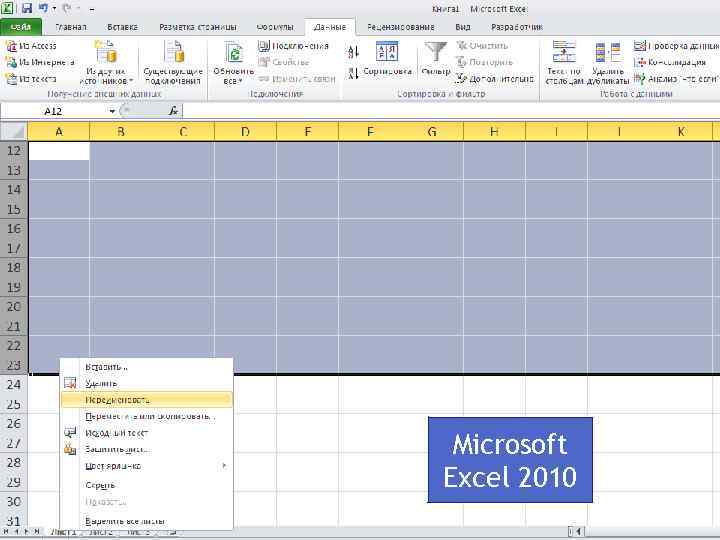Click the formula bar input area
Viewport: 720px width, 540px height.
(450, 111)
